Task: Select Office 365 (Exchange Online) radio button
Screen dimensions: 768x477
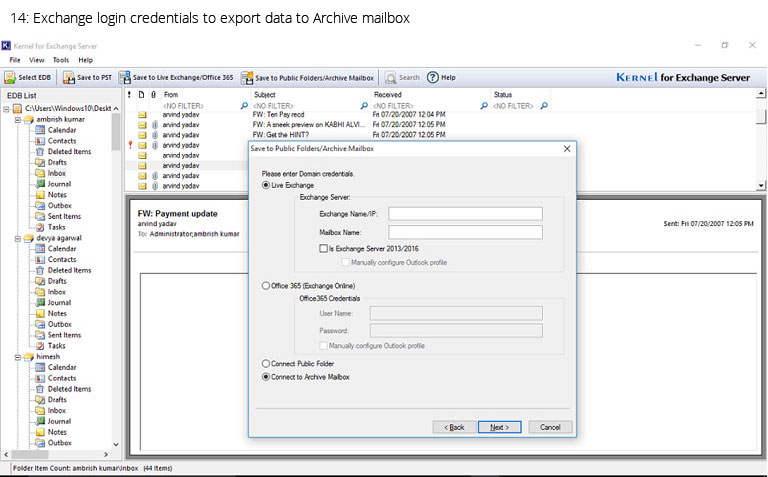Action: tap(266, 286)
